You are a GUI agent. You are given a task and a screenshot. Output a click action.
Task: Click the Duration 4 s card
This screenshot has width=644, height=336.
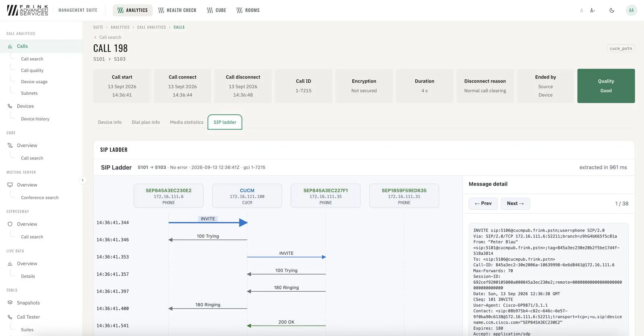point(425,86)
